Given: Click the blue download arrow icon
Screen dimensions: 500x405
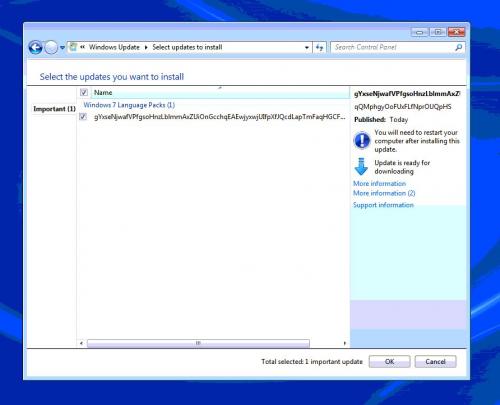Looking at the screenshot, I should tap(361, 167).
